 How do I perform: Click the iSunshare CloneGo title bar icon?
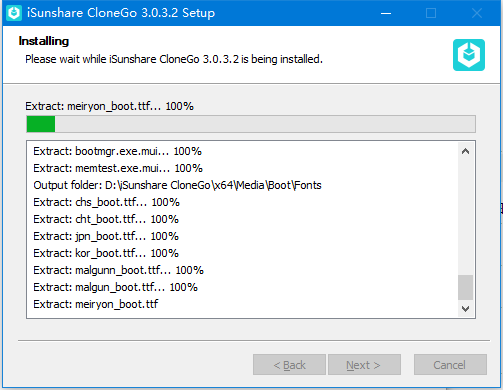pos(14,13)
